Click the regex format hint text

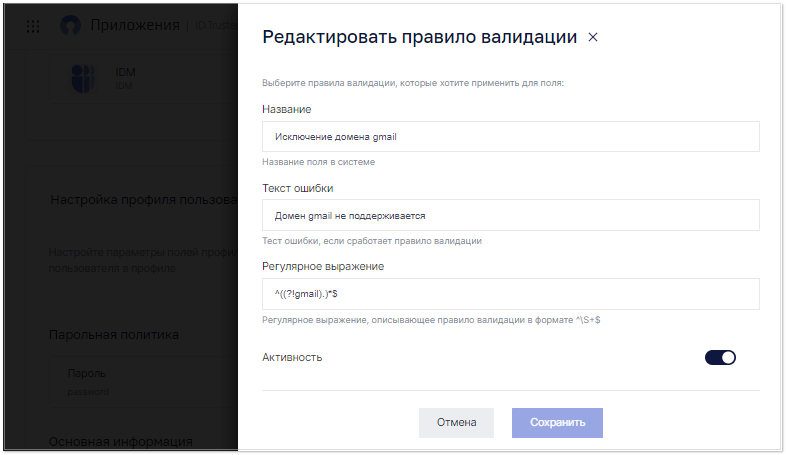point(431,320)
